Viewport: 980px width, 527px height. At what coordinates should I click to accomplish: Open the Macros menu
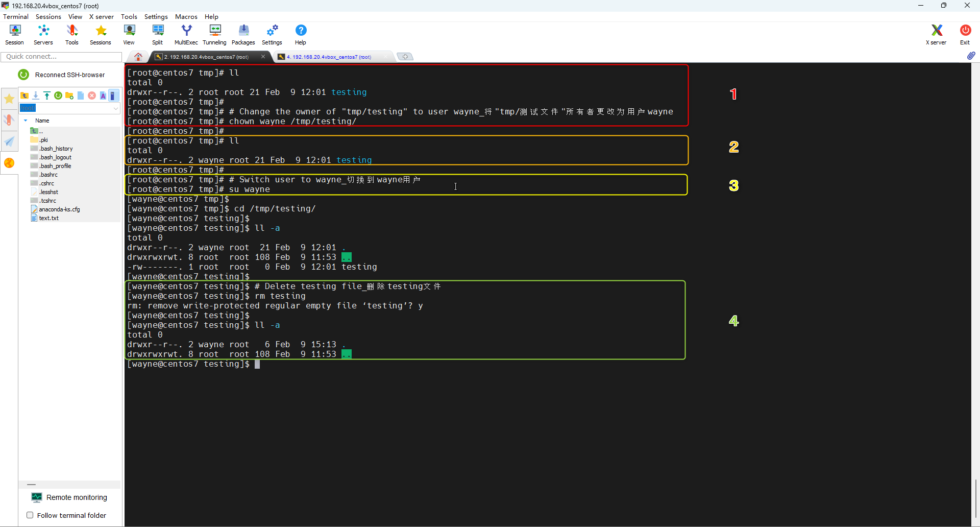pyautogui.click(x=186, y=17)
